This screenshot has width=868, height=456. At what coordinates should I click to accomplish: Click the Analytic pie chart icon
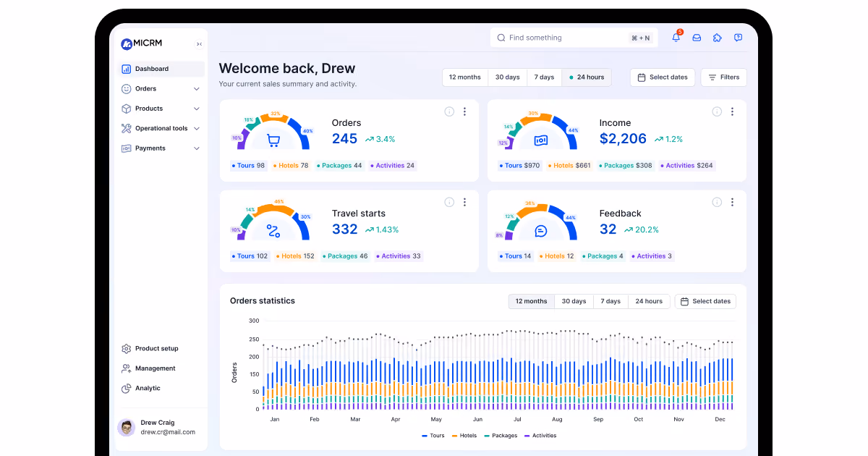[x=127, y=388]
